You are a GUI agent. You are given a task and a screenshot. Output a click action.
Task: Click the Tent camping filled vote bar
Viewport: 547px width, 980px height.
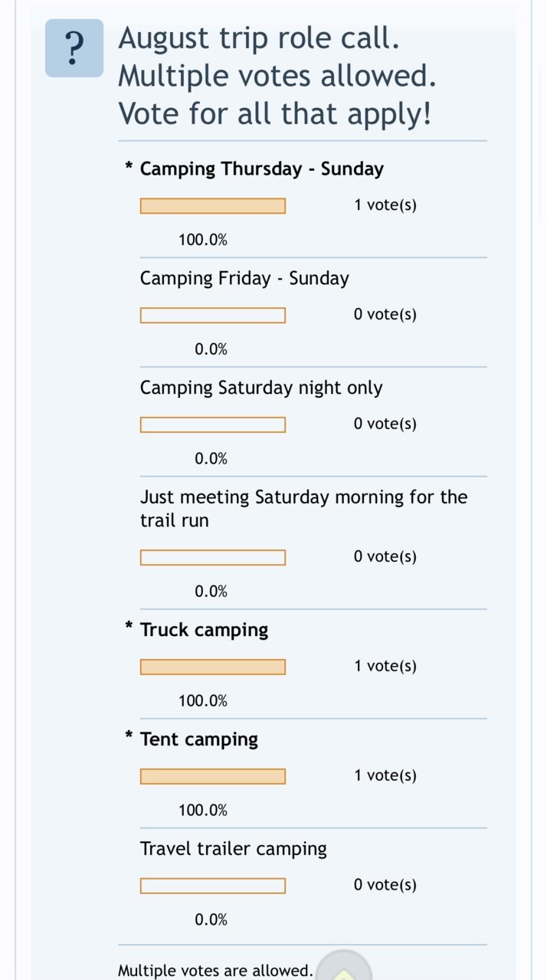(x=213, y=777)
